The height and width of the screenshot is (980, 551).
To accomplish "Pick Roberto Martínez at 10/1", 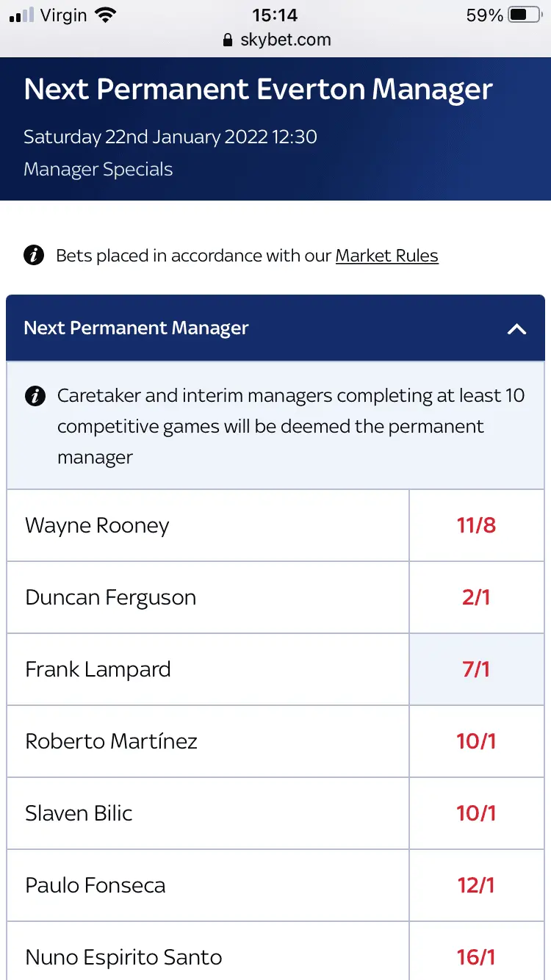I will 476,741.
